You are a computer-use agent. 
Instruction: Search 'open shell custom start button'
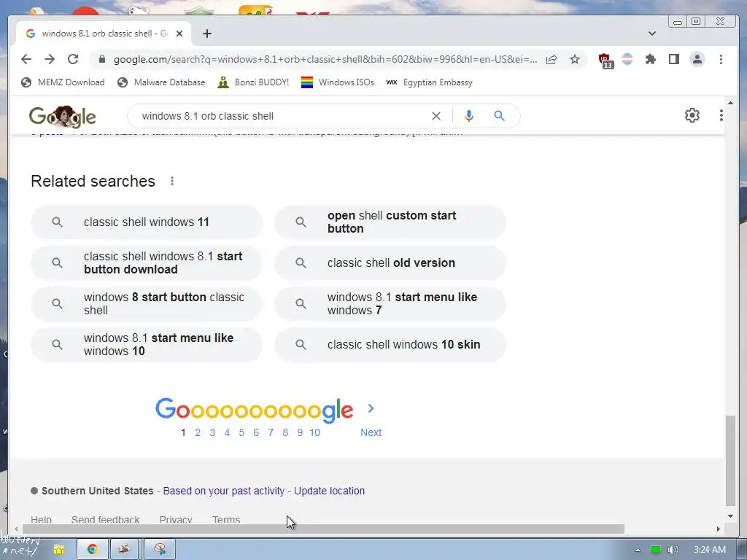(x=390, y=222)
